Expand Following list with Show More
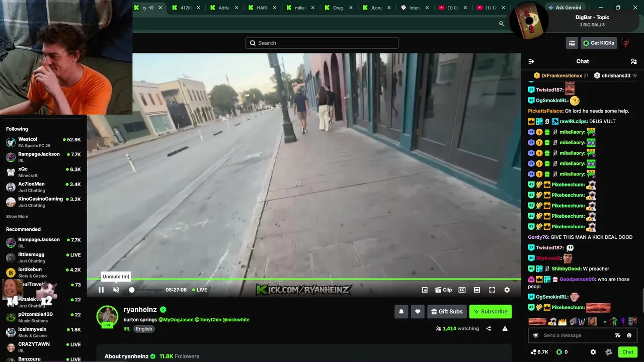Screen dimensions: 644x362 pos(17,217)
